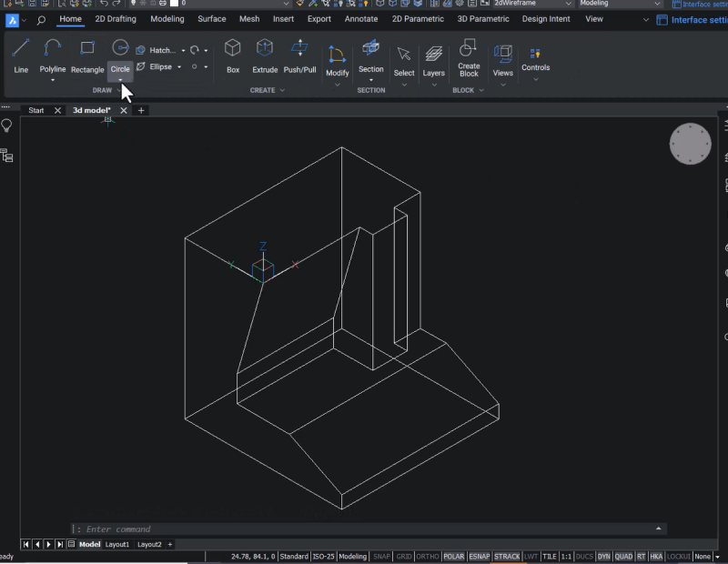Image resolution: width=728 pixels, height=564 pixels.
Task: Enable ORTHO mode in the status bar
Action: pos(428,556)
